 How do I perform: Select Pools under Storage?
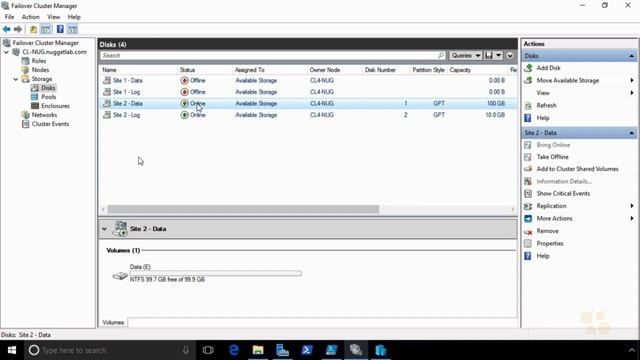49,97
